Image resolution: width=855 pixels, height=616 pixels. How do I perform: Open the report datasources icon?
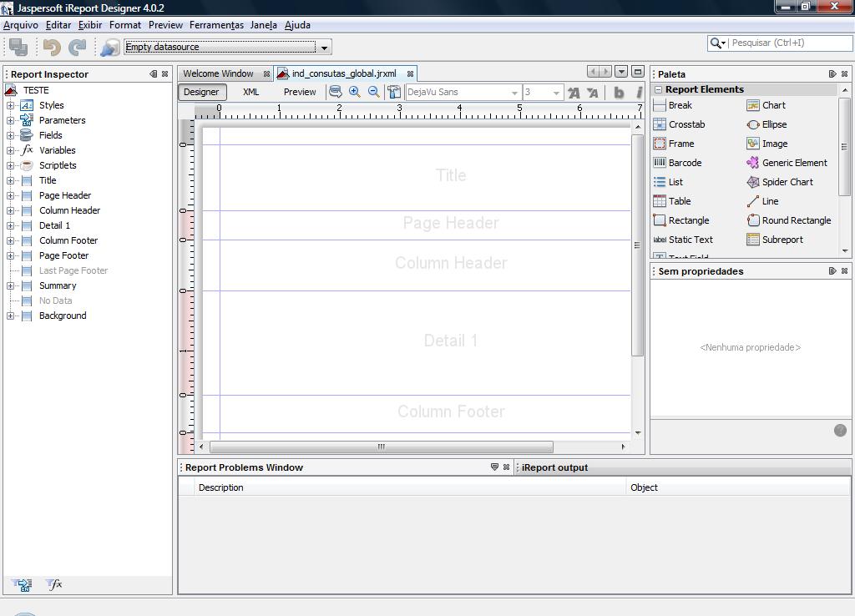click(x=109, y=48)
